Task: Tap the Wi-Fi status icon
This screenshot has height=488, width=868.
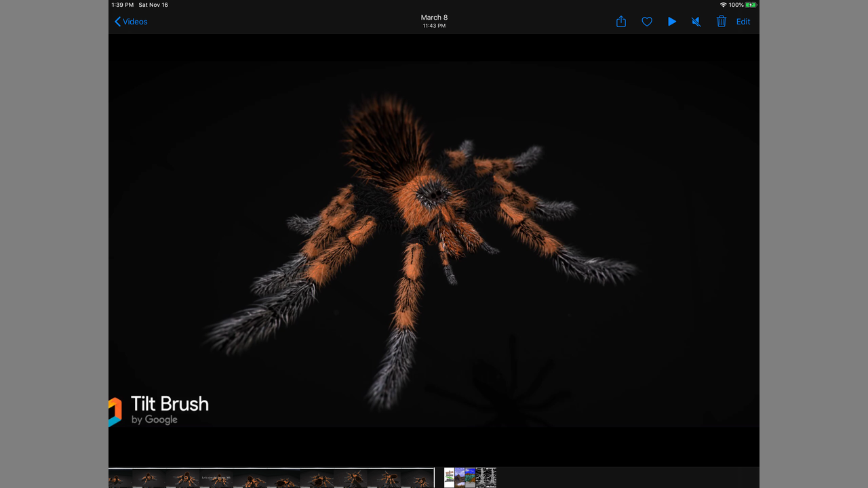Action: coord(723,5)
